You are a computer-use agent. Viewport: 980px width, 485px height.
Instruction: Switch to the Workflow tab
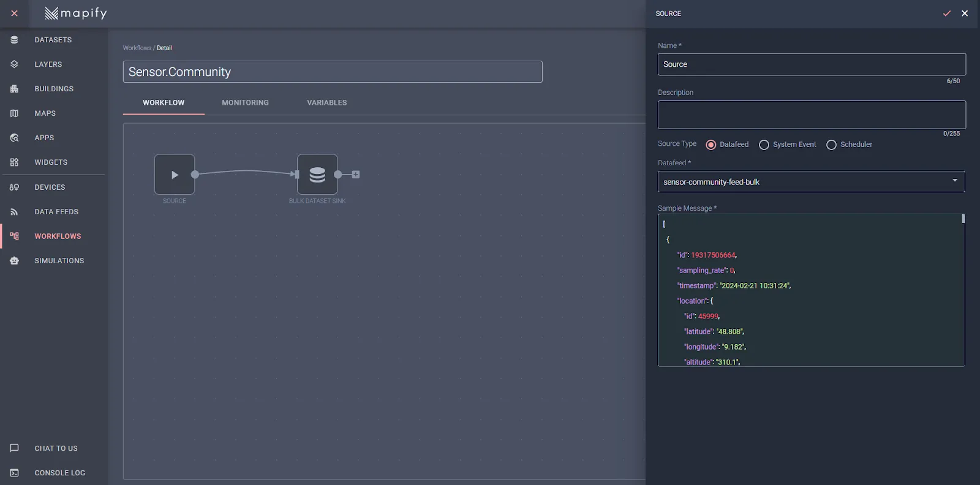[164, 103]
